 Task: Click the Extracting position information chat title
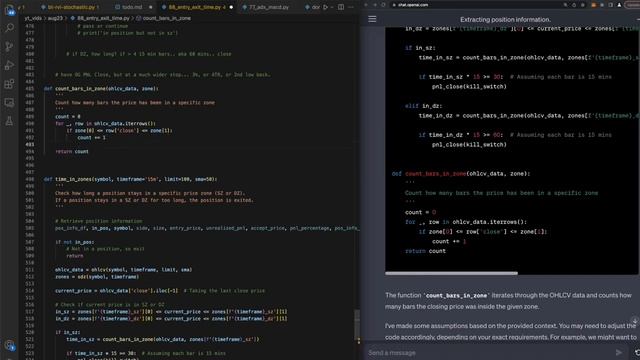[x=505, y=20]
